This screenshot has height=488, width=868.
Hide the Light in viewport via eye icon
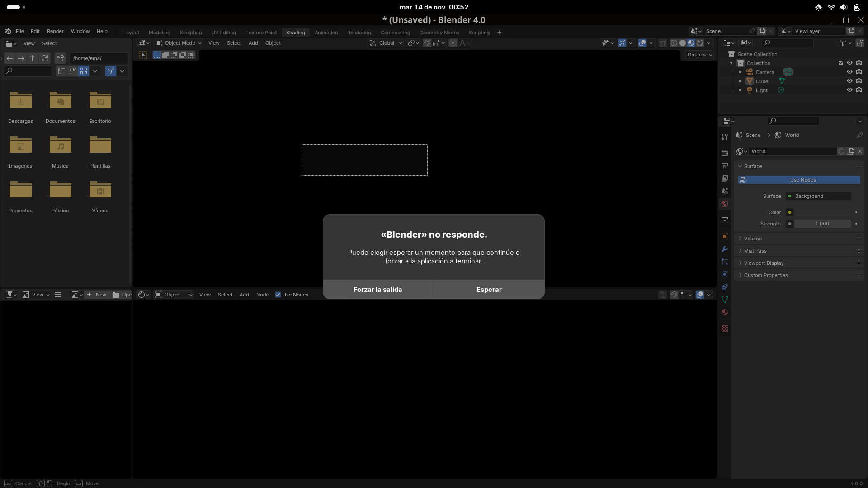click(849, 90)
